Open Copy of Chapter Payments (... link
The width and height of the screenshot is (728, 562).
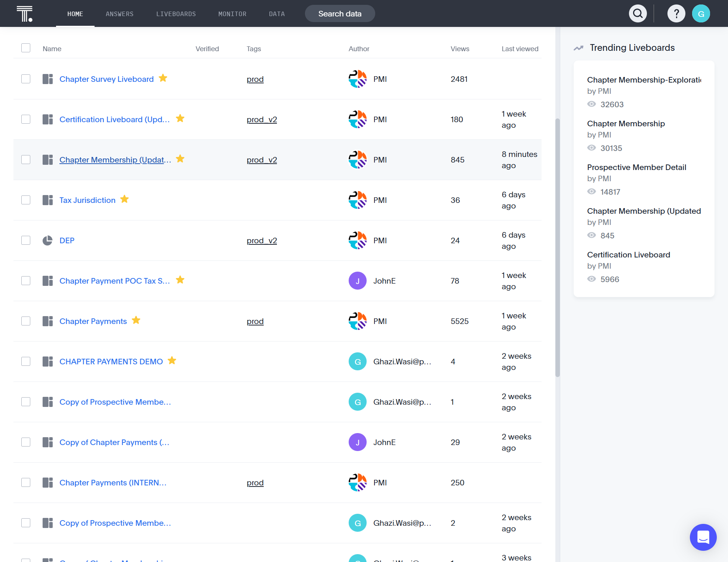(x=114, y=442)
